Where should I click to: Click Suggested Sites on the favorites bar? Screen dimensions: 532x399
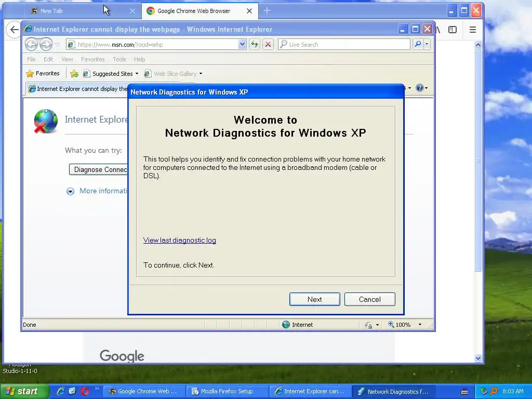[x=108, y=74]
